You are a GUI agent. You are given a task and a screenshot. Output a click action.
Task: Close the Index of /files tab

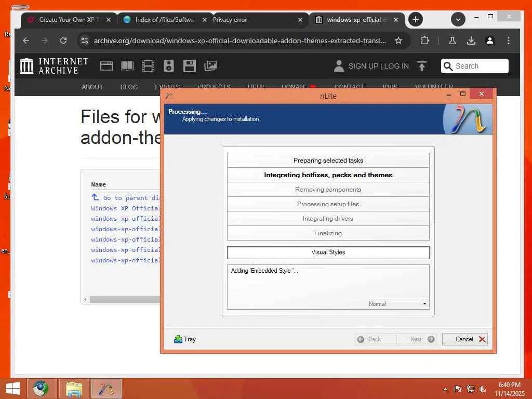[x=205, y=20]
